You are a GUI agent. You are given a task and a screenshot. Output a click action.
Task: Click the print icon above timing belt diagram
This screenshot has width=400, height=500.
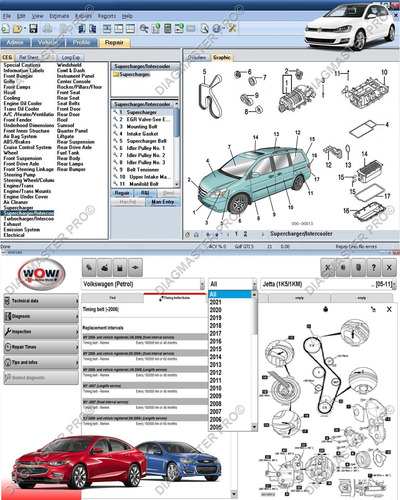coord(326,309)
